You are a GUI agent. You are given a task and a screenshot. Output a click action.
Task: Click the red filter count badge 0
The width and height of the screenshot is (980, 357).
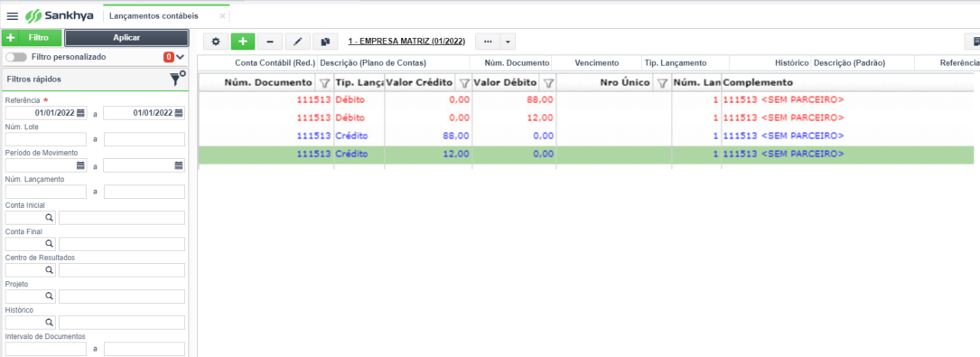169,57
